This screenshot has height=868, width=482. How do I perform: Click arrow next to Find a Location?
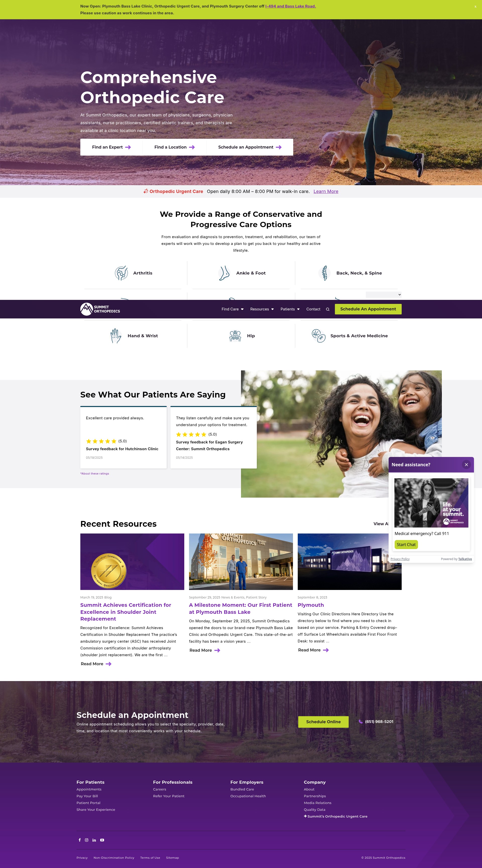click(192, 147)
